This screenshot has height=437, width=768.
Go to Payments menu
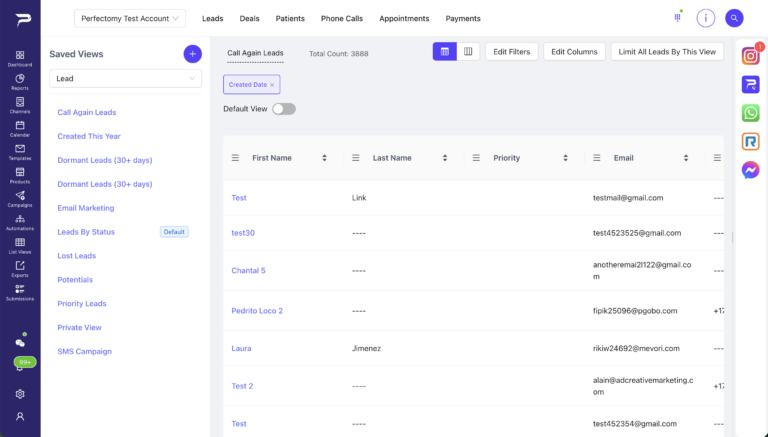point(463,19)
